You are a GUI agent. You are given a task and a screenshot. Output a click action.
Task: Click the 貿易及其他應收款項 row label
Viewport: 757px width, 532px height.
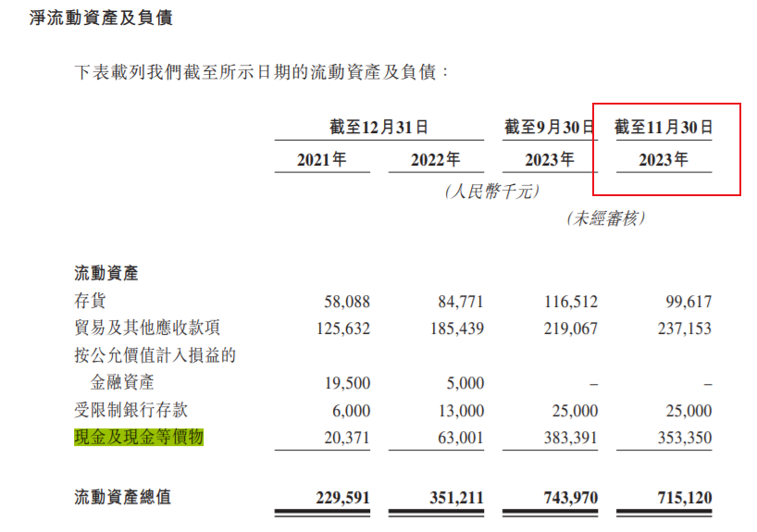146,328
